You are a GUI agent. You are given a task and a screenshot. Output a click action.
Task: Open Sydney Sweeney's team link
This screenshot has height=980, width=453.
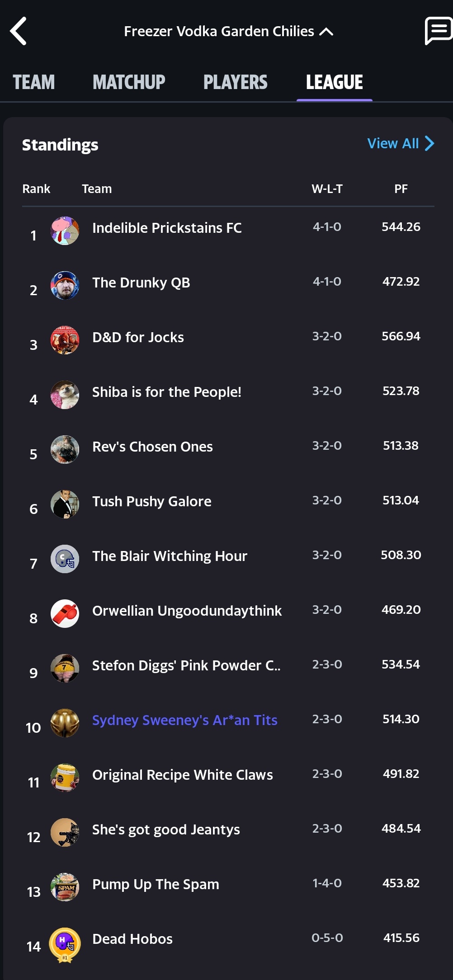[184, 720]
